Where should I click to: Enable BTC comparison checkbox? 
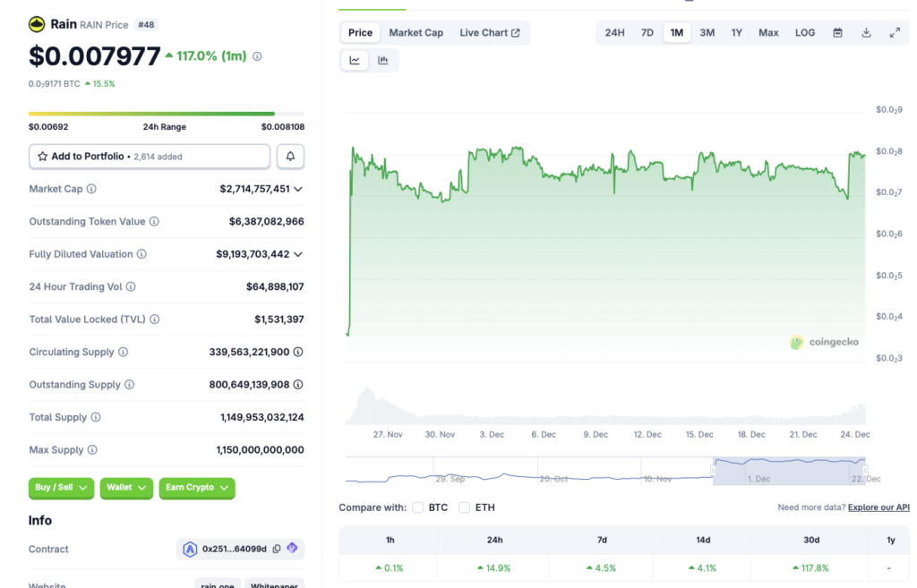417,507
